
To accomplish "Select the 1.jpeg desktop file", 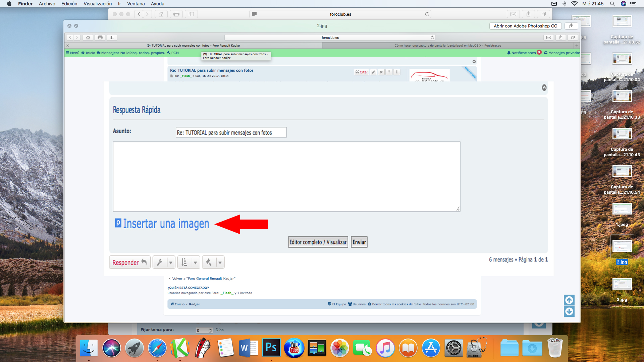I will pos(622,209).
